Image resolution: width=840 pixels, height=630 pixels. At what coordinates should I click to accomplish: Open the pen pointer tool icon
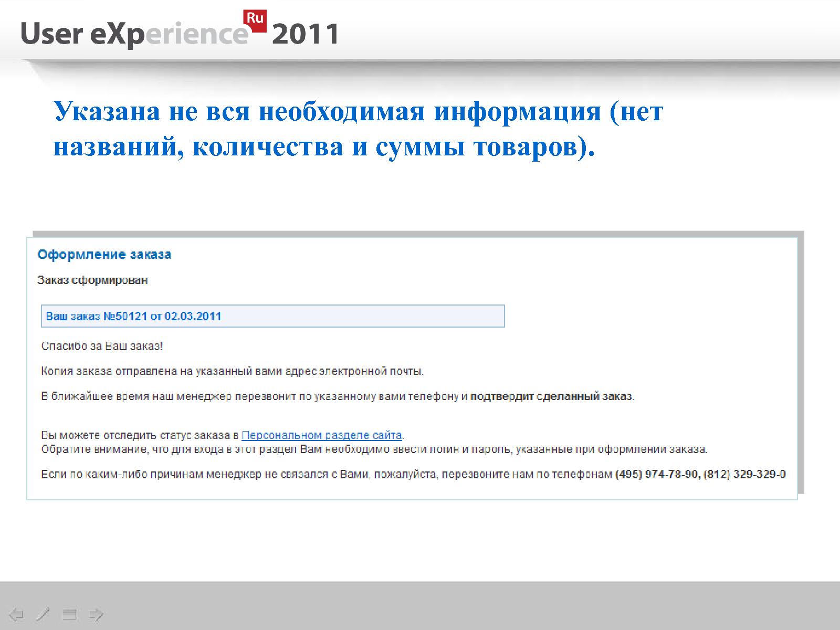(x=43, y=614)
